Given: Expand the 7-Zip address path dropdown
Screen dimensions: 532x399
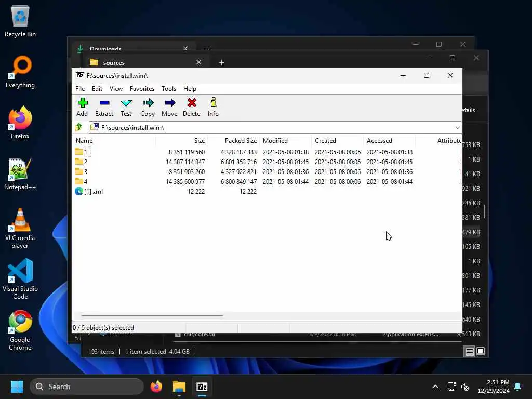Looking at the screenshot, I should point(457,128).
